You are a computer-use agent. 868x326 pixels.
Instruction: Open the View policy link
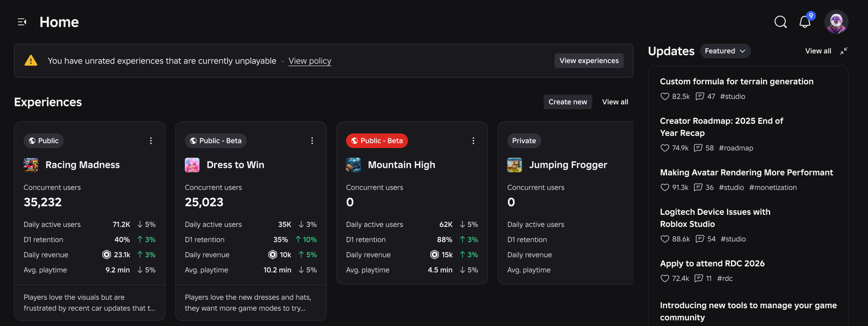click(x=310, y=61)
